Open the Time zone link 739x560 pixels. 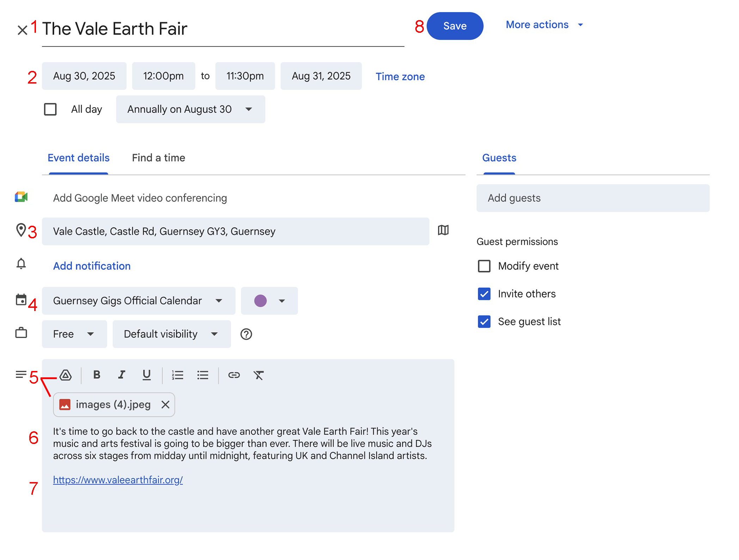point(400,77)
